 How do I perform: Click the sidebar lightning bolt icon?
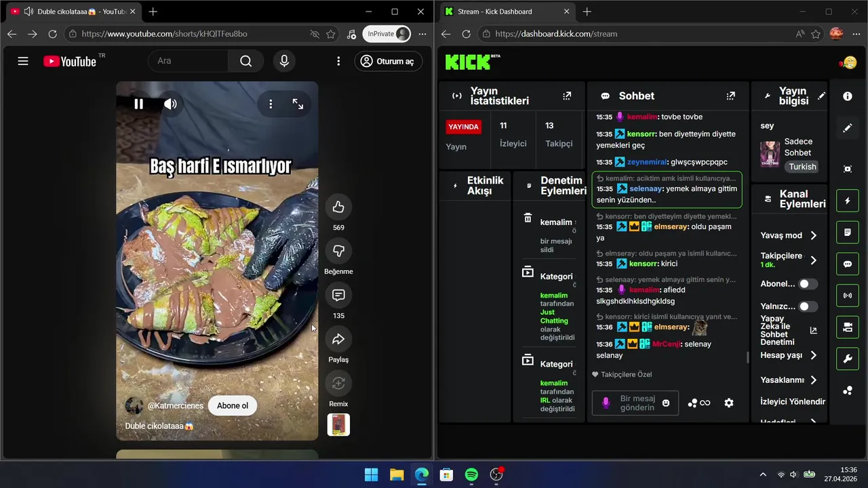(x=848, y=201)
